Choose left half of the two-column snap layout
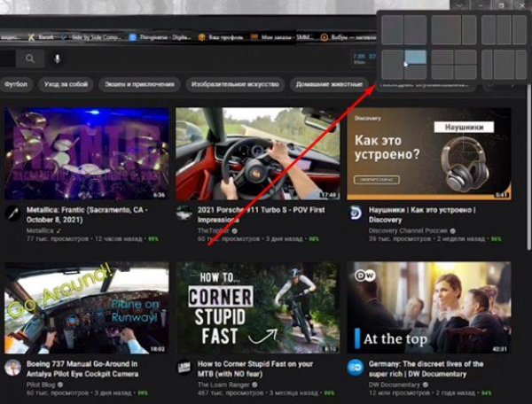Viewport: 532px width, 404px height. pos(392,29)
